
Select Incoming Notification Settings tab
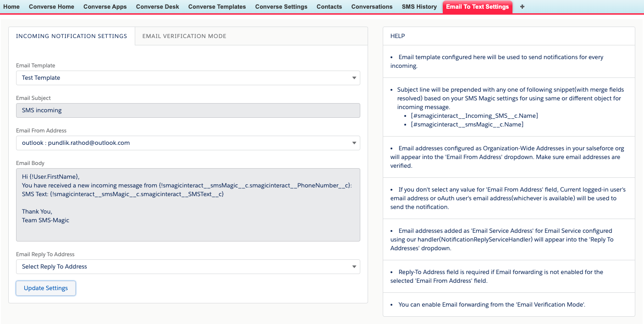(72, 36)
